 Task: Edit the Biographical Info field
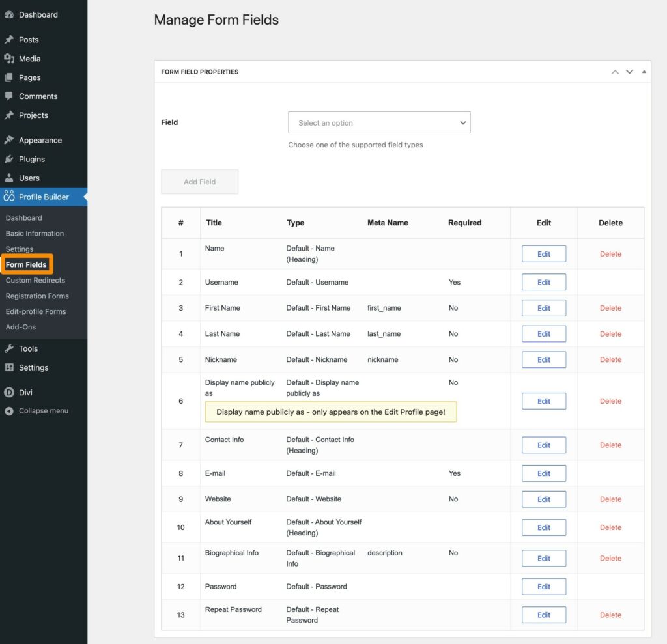point(544,559)
